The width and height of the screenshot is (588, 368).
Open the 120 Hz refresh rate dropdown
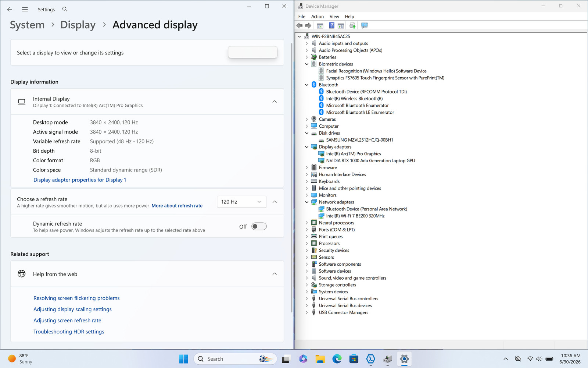tap(241, 202)
